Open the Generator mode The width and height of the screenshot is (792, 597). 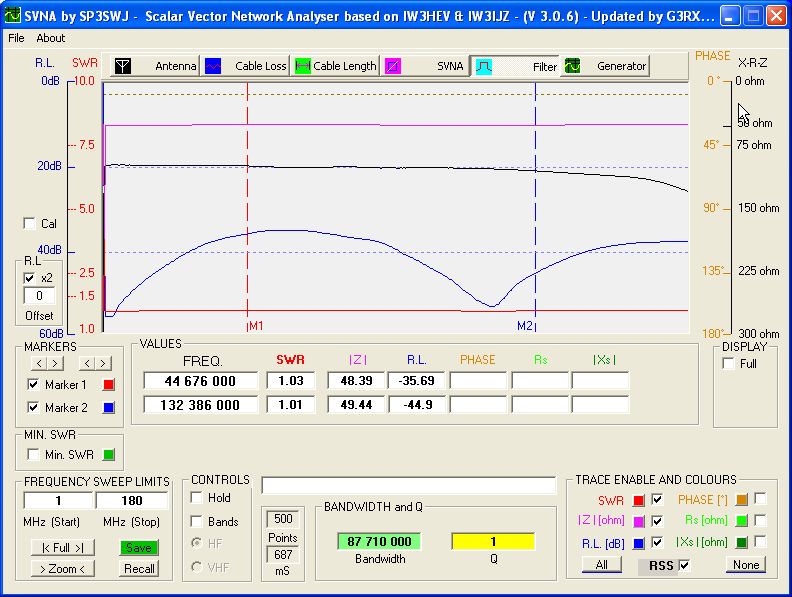click(605, 66)
